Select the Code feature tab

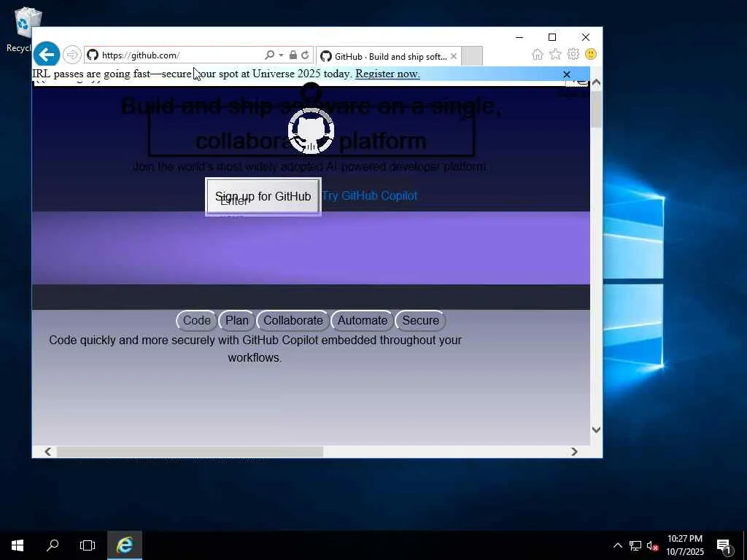point(197,321)
